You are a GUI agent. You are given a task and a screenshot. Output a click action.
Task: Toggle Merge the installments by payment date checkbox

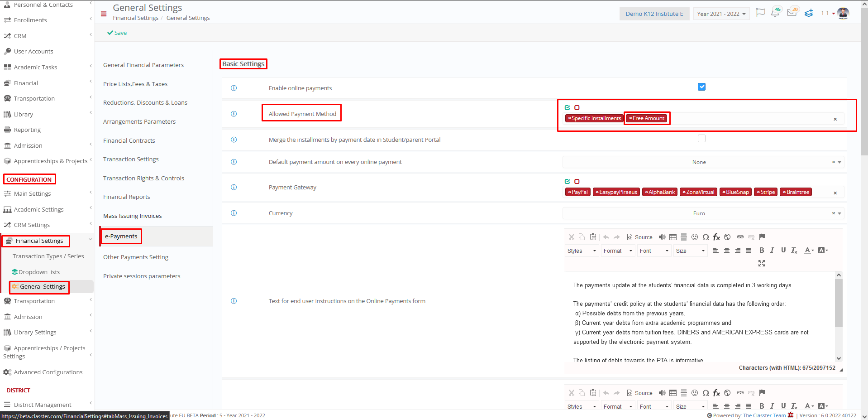[x=701, y=138]
